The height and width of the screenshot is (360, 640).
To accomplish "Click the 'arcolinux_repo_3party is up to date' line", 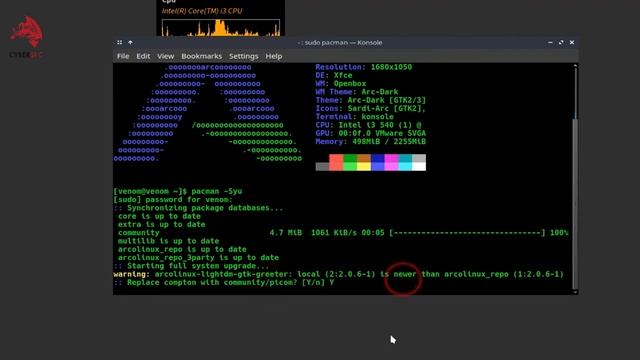I will [198, 258].
